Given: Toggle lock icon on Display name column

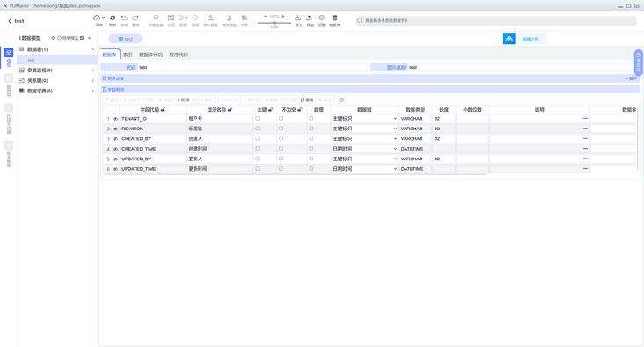Looking at the screenshot, I should [230, 110].
